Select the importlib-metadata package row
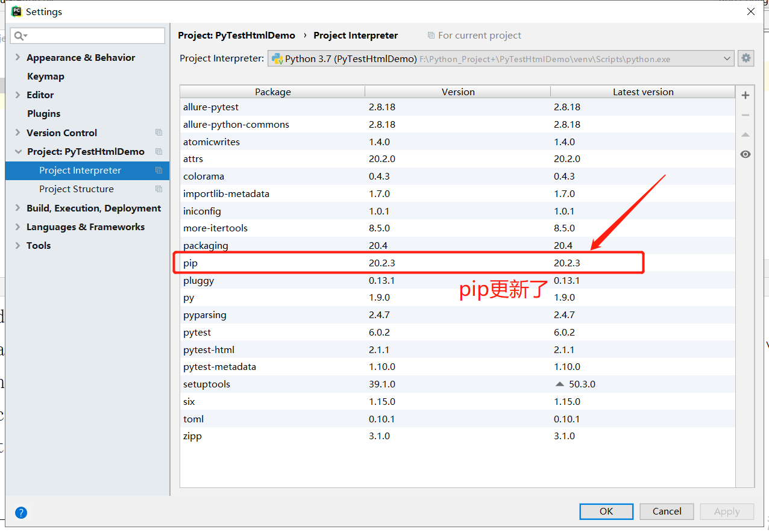Image resolution: width=769 pixels, height=532 pixels. pos(457,194)
